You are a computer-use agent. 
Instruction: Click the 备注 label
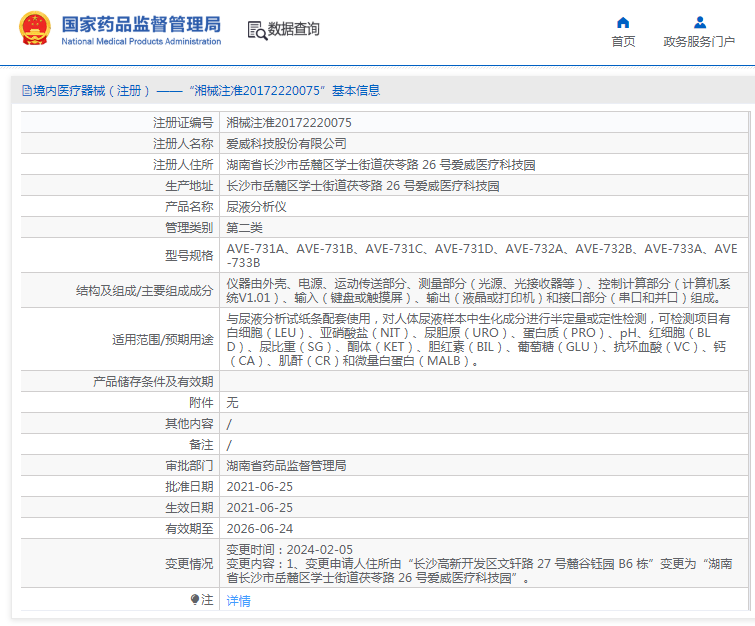[201, 444]
